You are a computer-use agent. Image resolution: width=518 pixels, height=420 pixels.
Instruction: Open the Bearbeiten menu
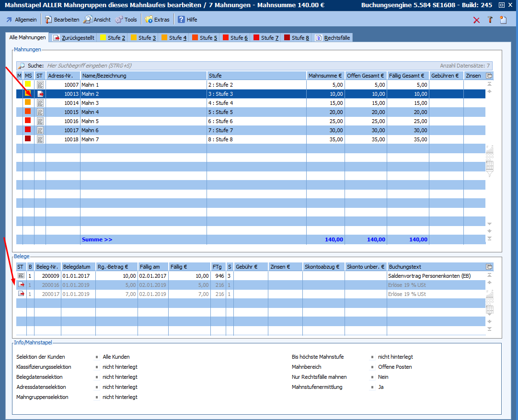click(x=62, y=20)
